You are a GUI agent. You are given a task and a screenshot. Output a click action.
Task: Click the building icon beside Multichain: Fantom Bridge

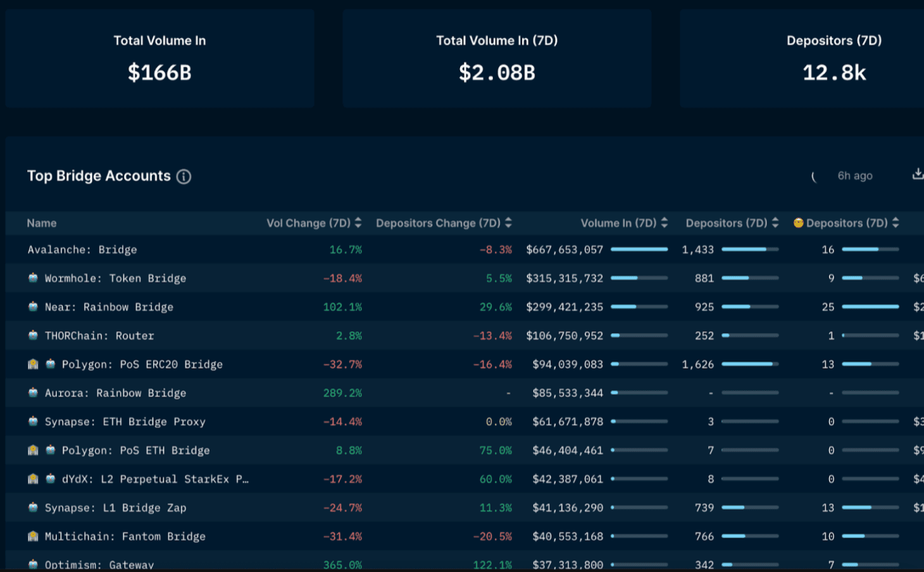pos(33,537)
